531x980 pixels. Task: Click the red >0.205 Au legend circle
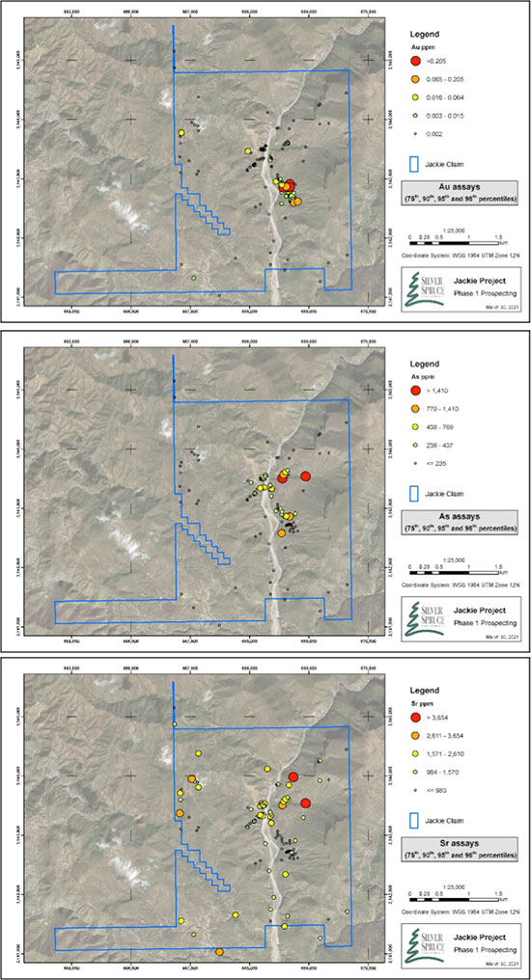[x=415, y=62]
